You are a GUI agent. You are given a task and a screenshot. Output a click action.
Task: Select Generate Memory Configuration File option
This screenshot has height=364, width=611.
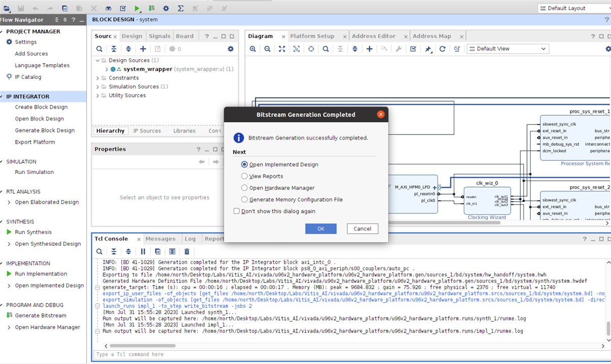[x=245, y=199]
